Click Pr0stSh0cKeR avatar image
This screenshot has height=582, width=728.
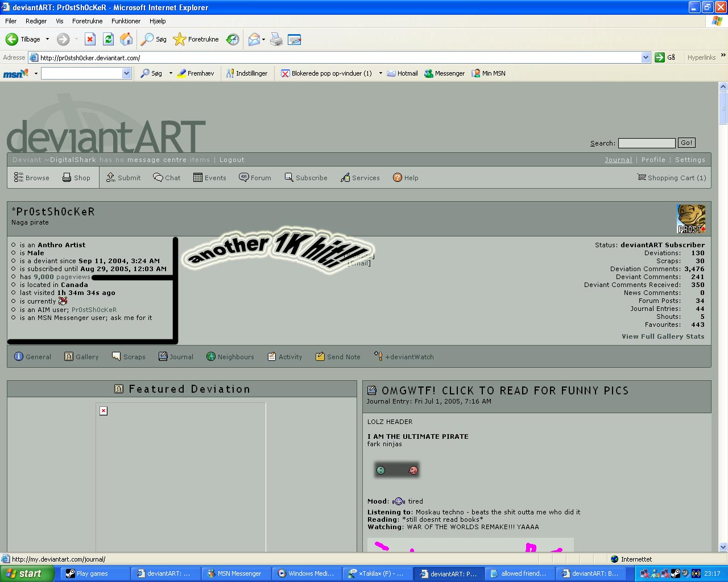(x=691, y=219)
